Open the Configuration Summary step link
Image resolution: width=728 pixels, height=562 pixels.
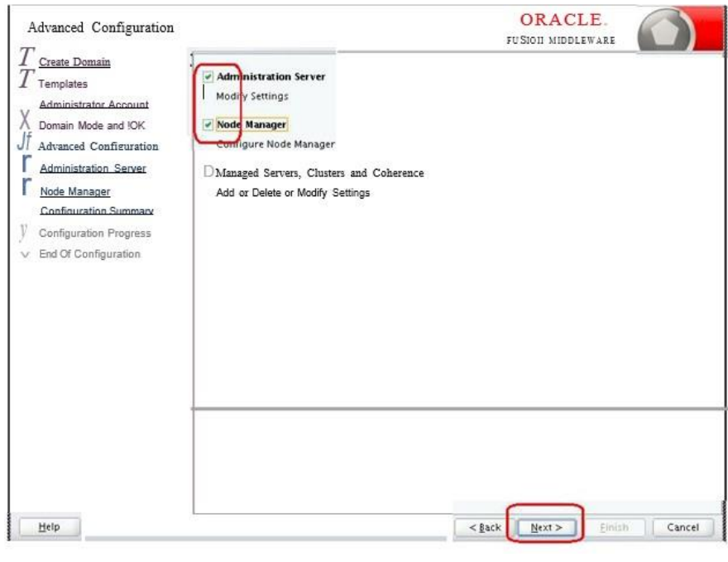97,210
